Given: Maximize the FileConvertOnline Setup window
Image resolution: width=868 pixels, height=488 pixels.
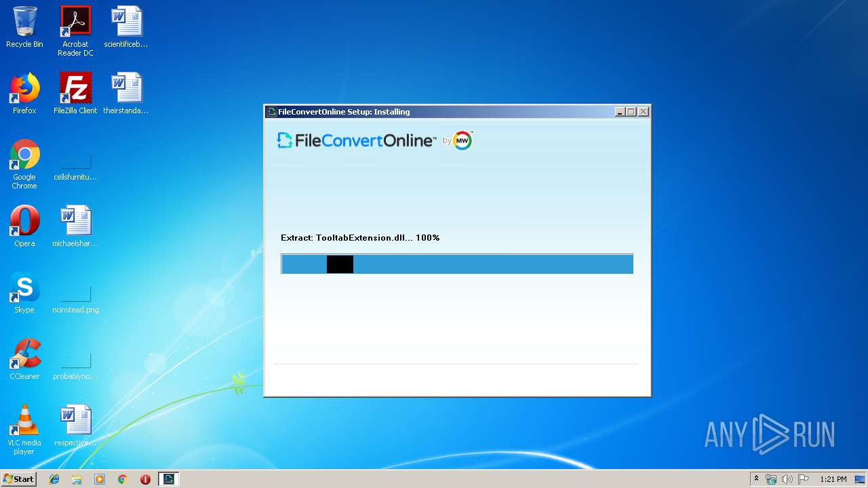Looking at the screenshot, I should pos(631,112).
